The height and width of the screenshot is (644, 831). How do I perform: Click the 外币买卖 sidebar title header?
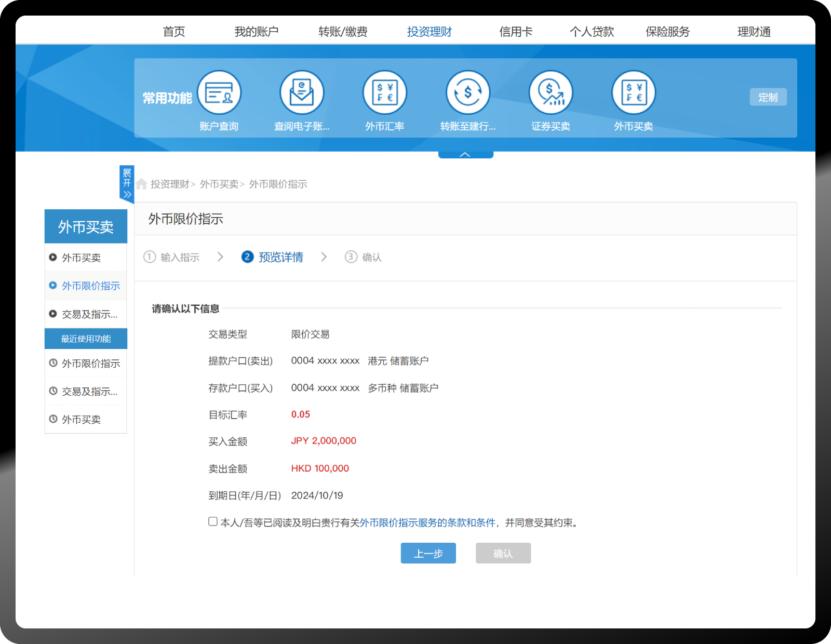coord(86,226)
